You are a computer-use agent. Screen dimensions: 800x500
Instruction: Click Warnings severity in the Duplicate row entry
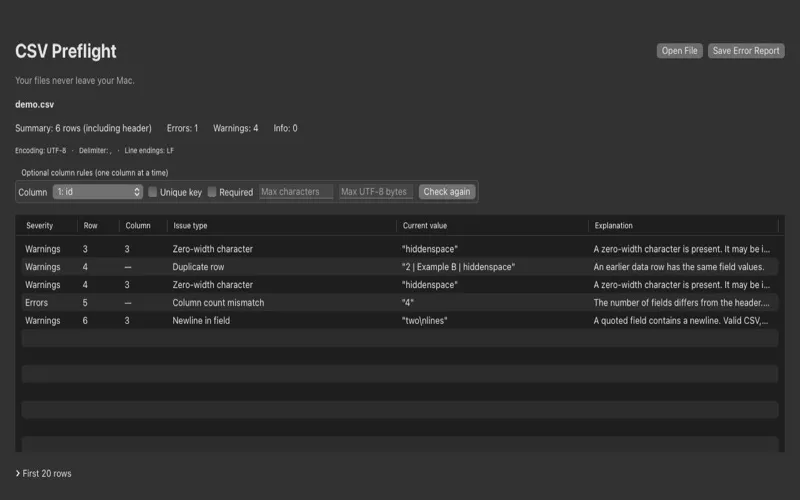click(42, 267)
